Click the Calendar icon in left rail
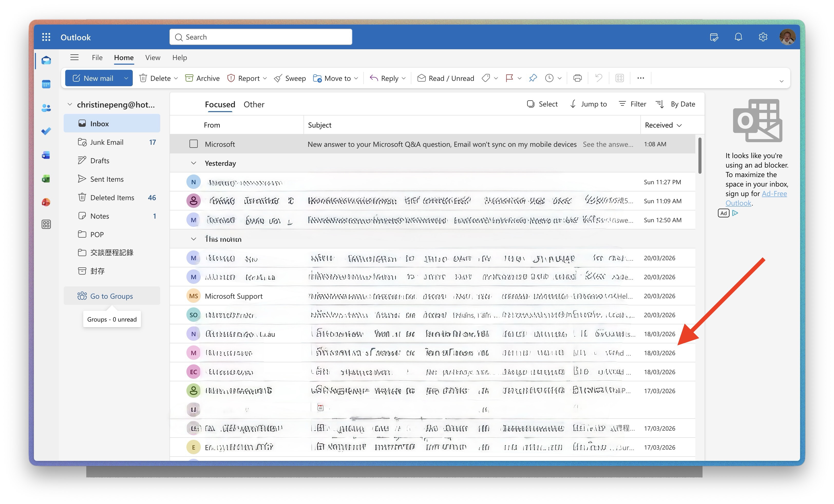The height and width of the screenshot is (504, 834). (46, 84)
